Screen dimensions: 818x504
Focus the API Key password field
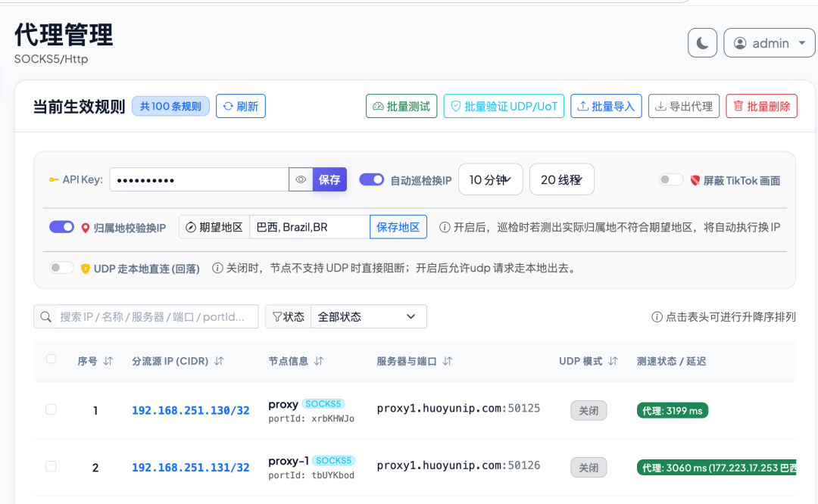click(198, 179)
